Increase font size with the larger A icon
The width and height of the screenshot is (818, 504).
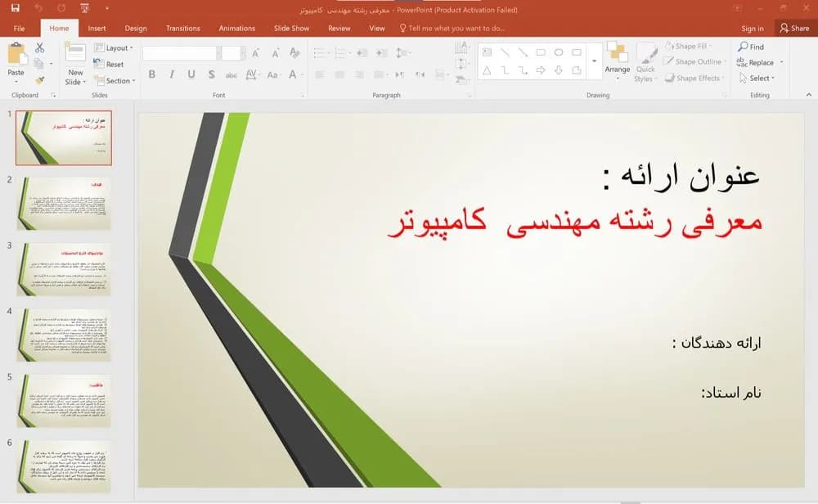tap(255, 52)
